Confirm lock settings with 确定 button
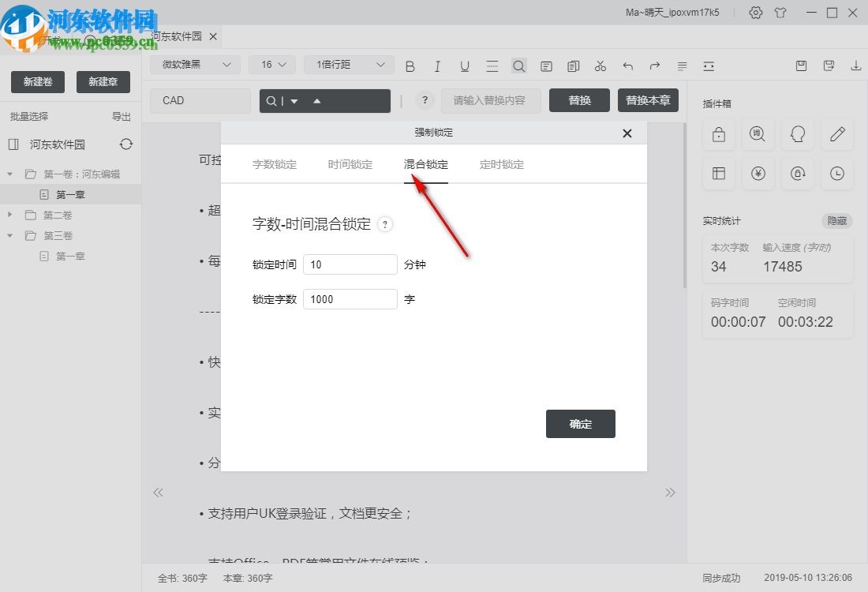 pos(580,424)
